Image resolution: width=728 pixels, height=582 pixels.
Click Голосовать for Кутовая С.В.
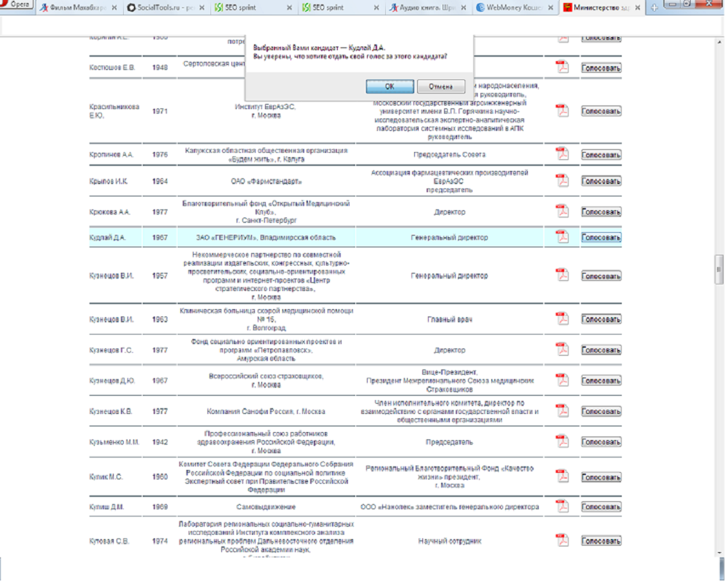pos(601,541)
